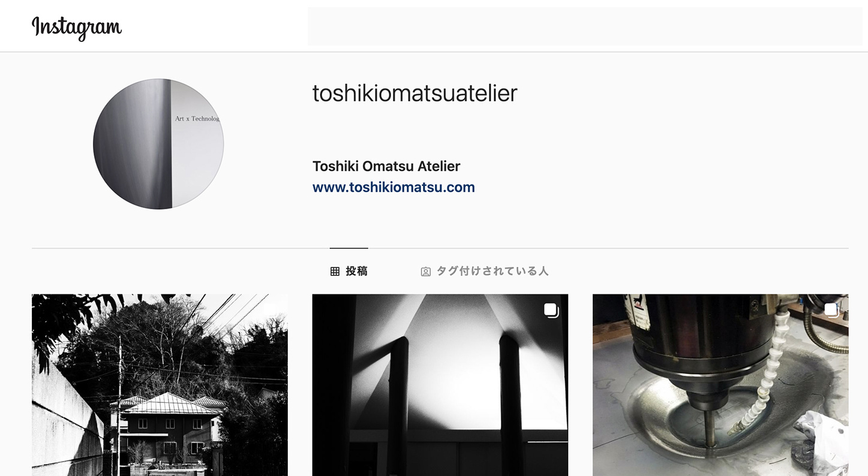Switch to the 投稿 tab
Screen dimensions: 868x476
tap(349, 271)
